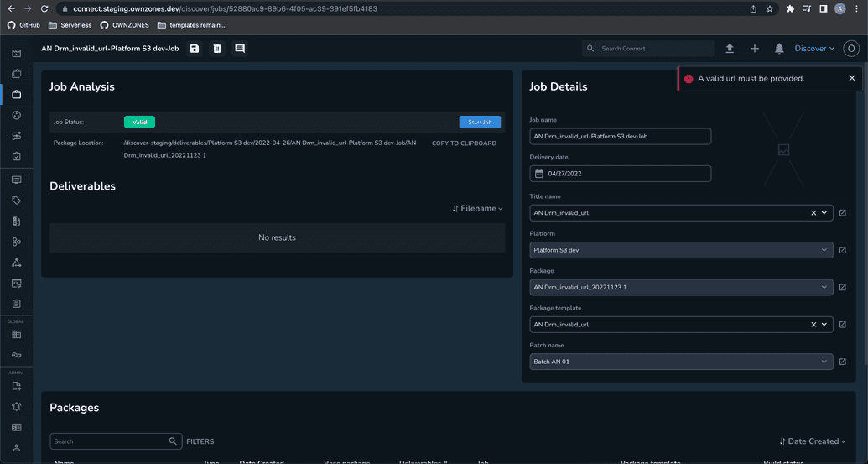Open the triangle nodes icon in sidebar

[x=17, y=263]
